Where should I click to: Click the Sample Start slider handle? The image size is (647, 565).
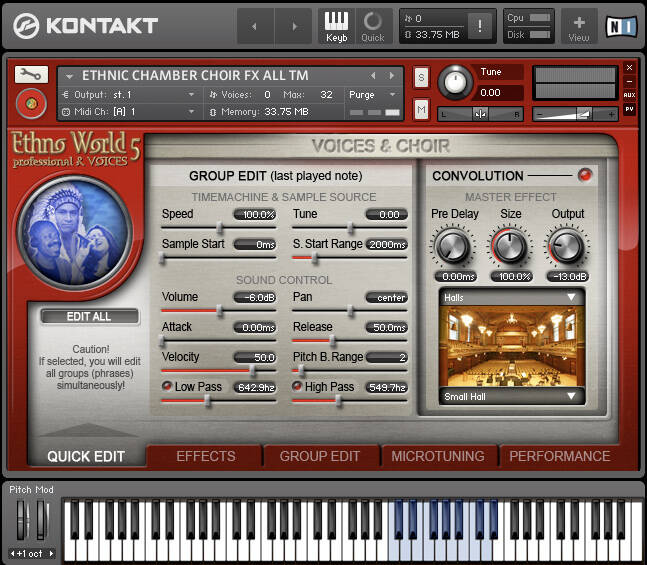click(163, 258)
